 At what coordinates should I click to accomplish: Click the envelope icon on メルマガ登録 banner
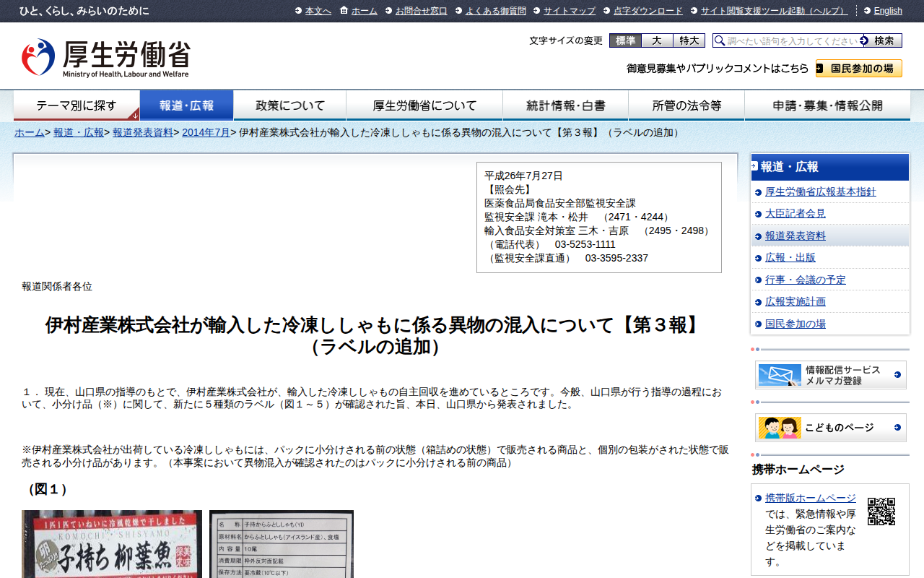(780, 375)
